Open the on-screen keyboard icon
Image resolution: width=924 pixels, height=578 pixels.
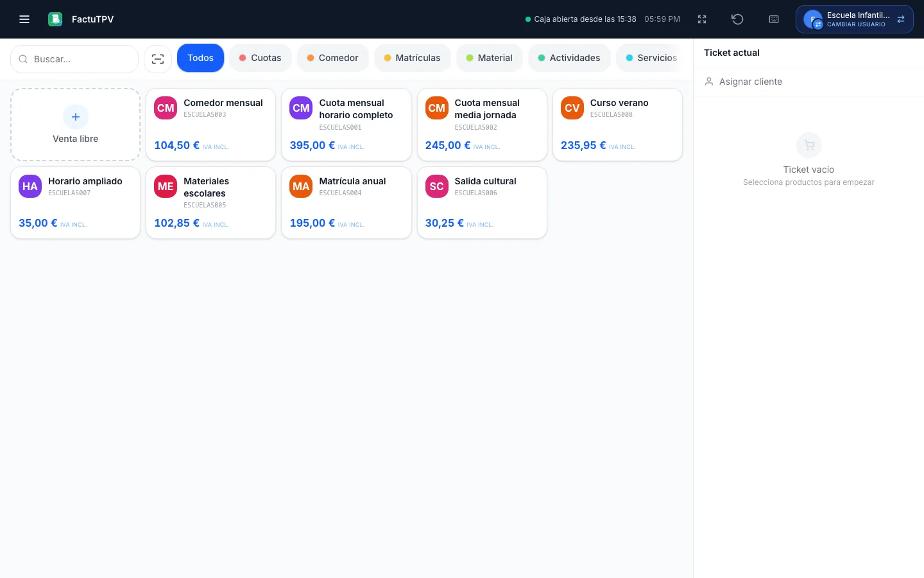(x=774, y=19)
